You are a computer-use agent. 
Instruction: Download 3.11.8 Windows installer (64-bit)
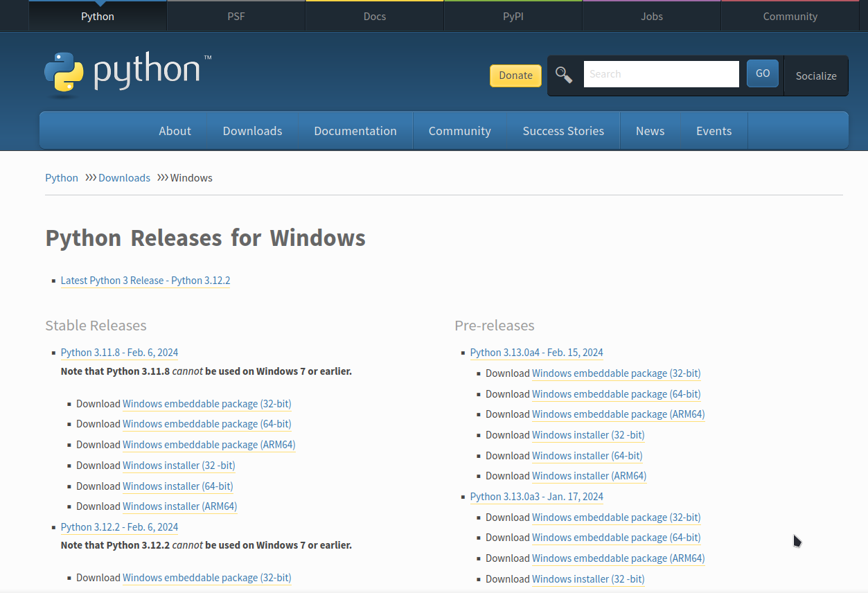[x=177, y=486]
